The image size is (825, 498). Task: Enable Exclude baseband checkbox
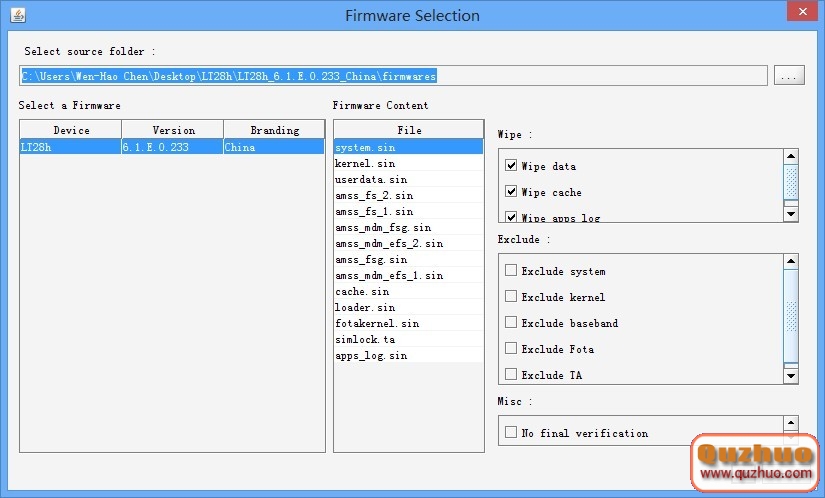(512, 323)
